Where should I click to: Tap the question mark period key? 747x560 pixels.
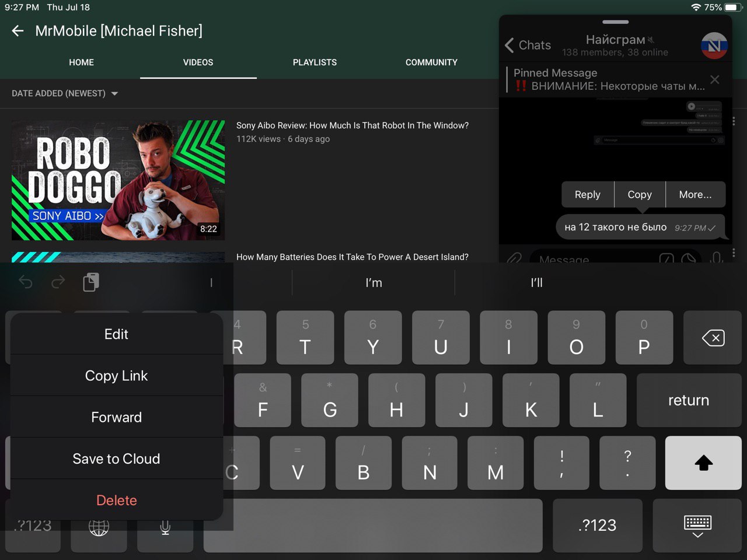[627, 463]
